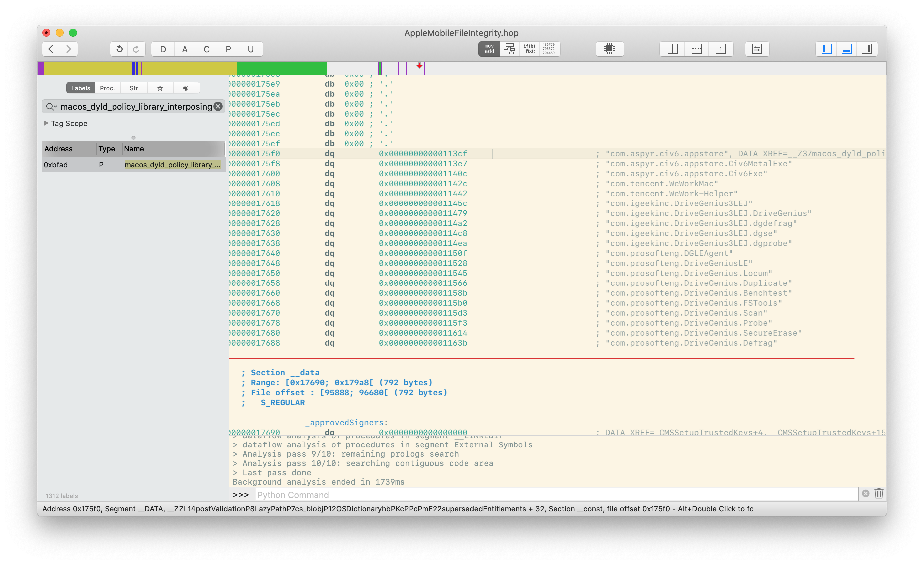Switch to control flow graph view
Screen dimensions: 924x565
(509, 49)
